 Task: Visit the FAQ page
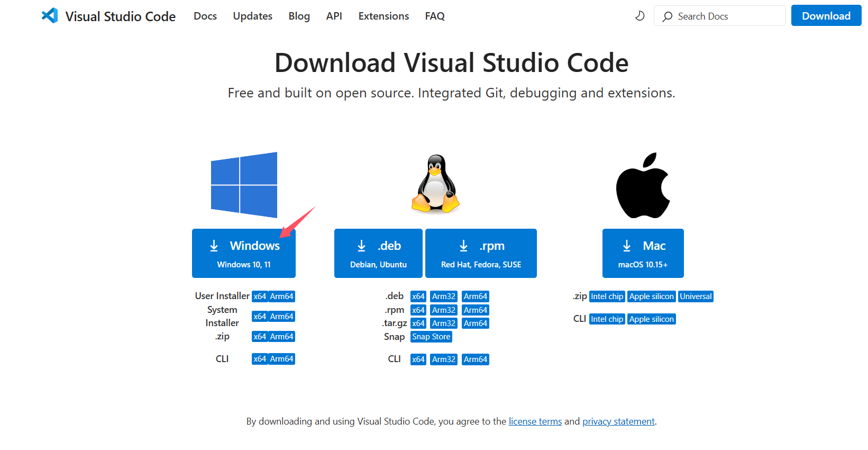(435, 16)
